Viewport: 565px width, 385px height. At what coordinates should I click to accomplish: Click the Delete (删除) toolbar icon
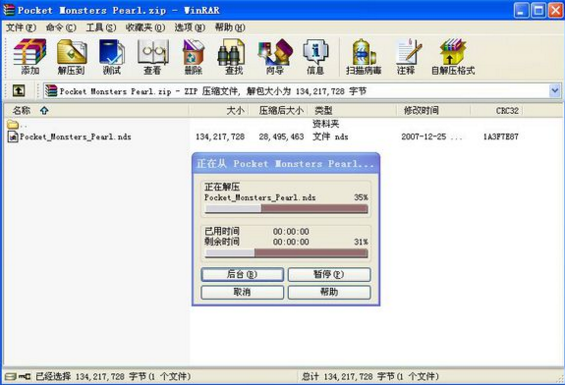tap(193, 57)
